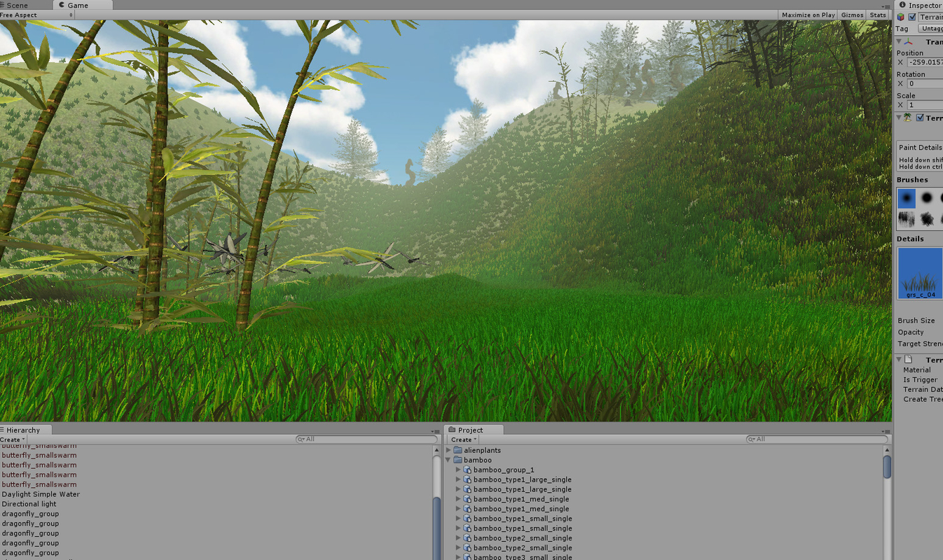This screenshot has width=943, height=560.
Task: Switch to the Scene tab
Action: click(x=18, y=4)
